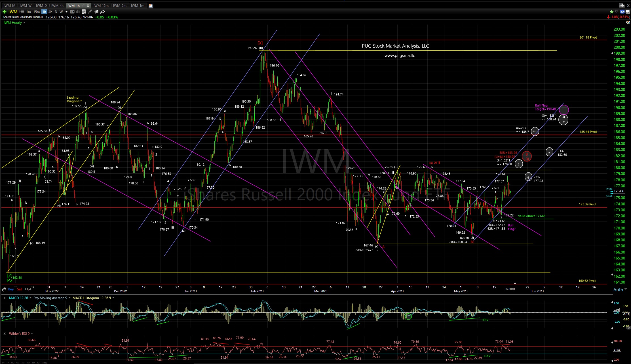This screenshot has height=364, width=631.
Task: Click the TV chart style icon
Action: pos(72,12)
